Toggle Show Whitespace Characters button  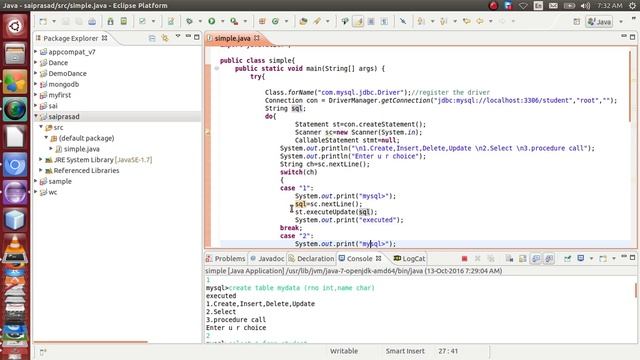click(x=384, y=21)
